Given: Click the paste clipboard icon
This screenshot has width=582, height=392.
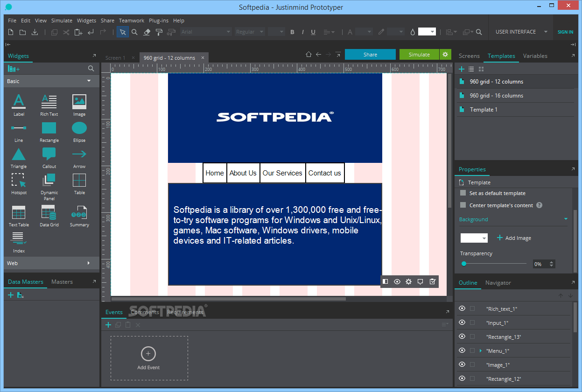Looking at the screenshot, I should [x=78, y=32].
